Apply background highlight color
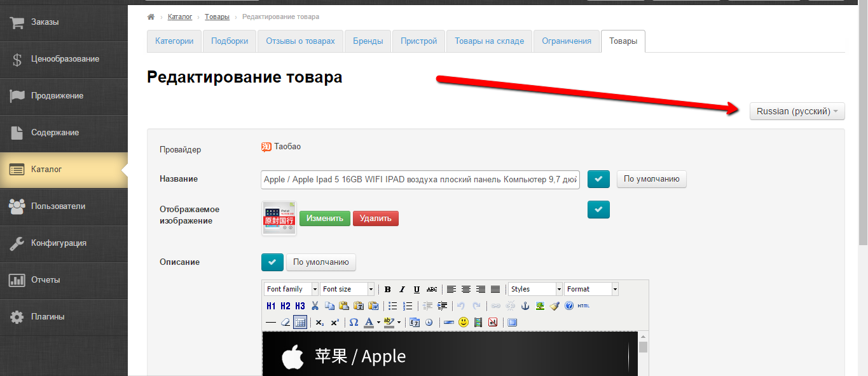 (389, 322)
